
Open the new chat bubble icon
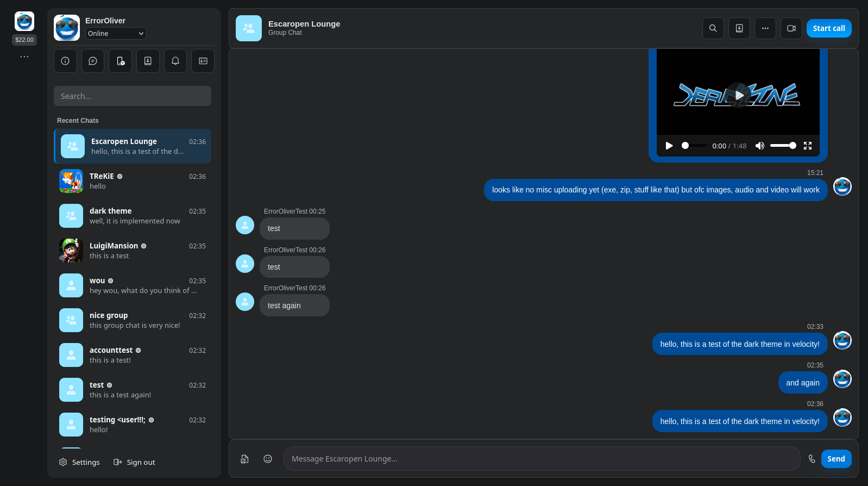(93, 61)
